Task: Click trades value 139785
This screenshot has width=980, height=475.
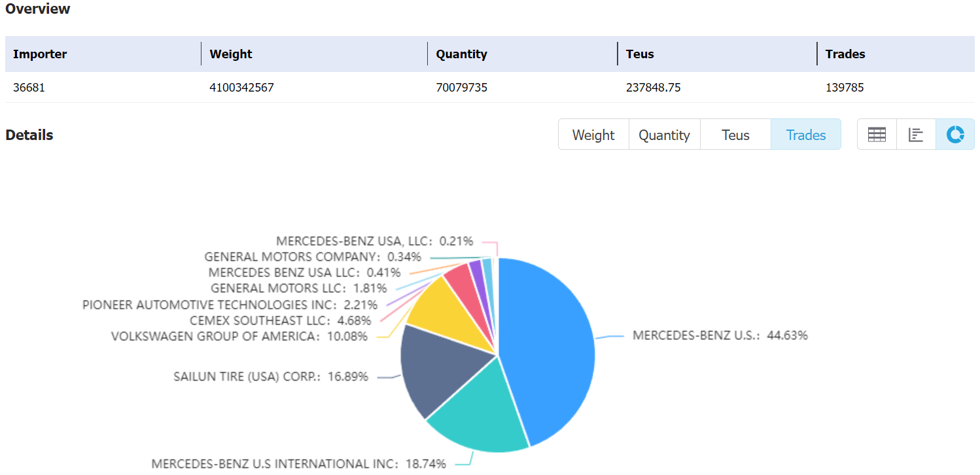Action: point(845,87)
